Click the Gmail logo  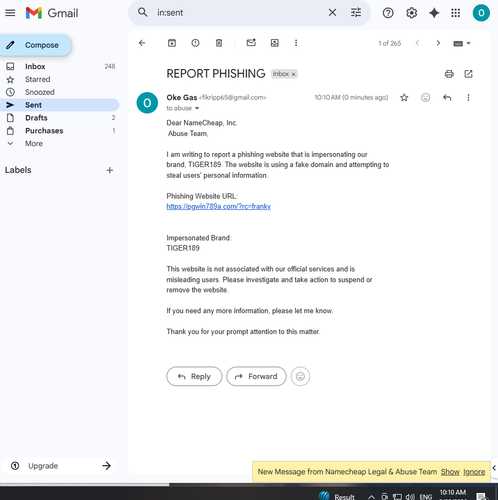point(52,13)
